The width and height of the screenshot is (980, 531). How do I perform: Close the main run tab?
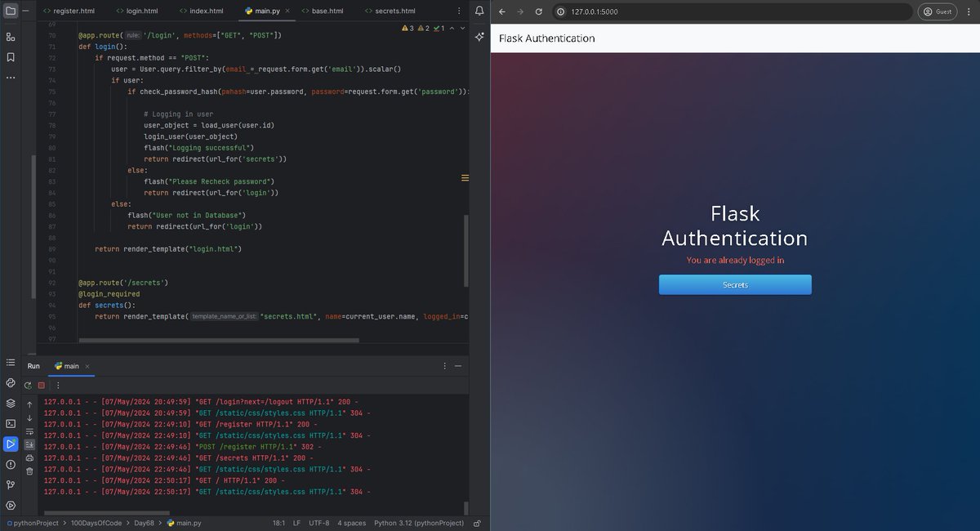coord(87,366)
